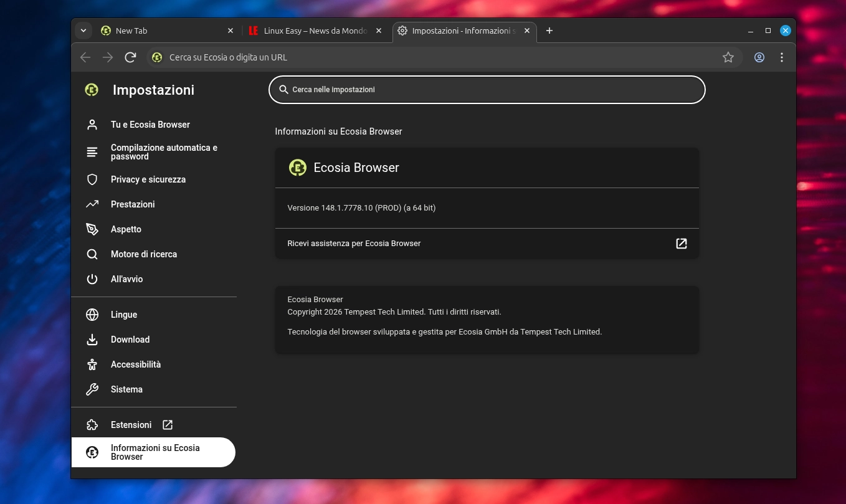Open Compilazione automatica e password
The image size is (846, 504).
tap(154, 152)
